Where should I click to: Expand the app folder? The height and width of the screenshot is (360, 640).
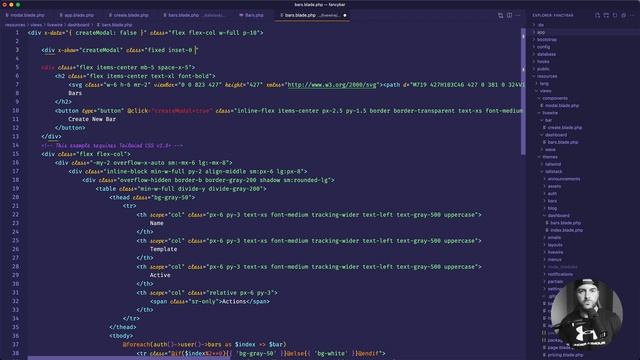click(541, 32)
